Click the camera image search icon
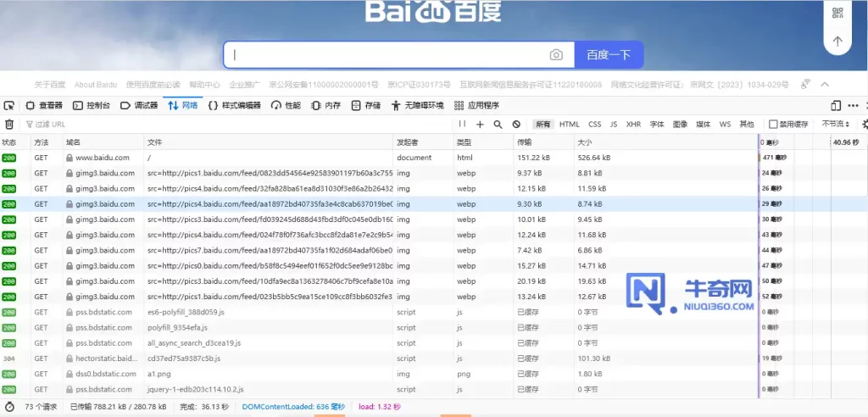 pyautogui.click(x=556, y=55)
